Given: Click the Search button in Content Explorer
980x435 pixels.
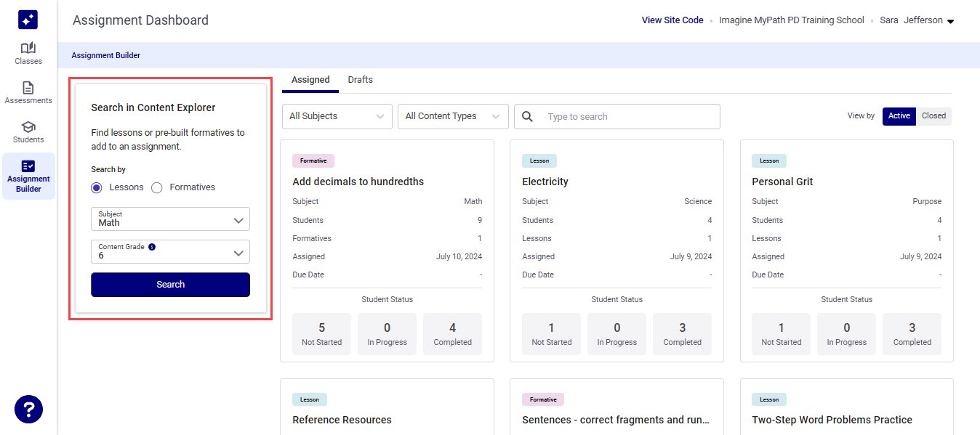Looking at the screenshot, I should (x=170, y=284).
